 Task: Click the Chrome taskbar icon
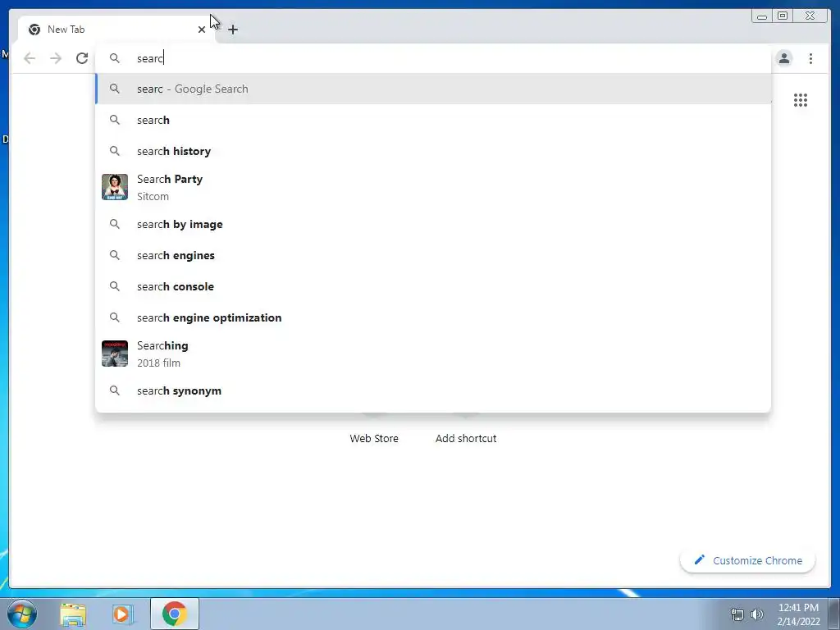pyautogui.click(x=175, y=614)
